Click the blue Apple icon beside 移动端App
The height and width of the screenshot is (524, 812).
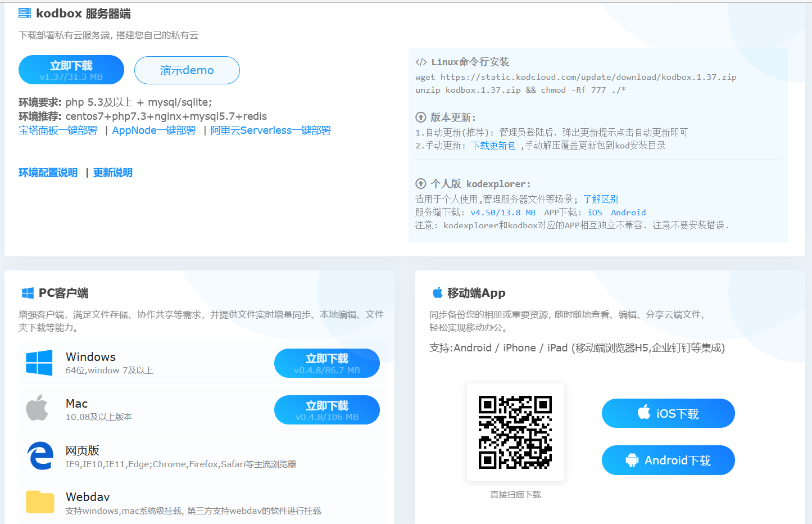pyautogui.click(x=437, y=292)
